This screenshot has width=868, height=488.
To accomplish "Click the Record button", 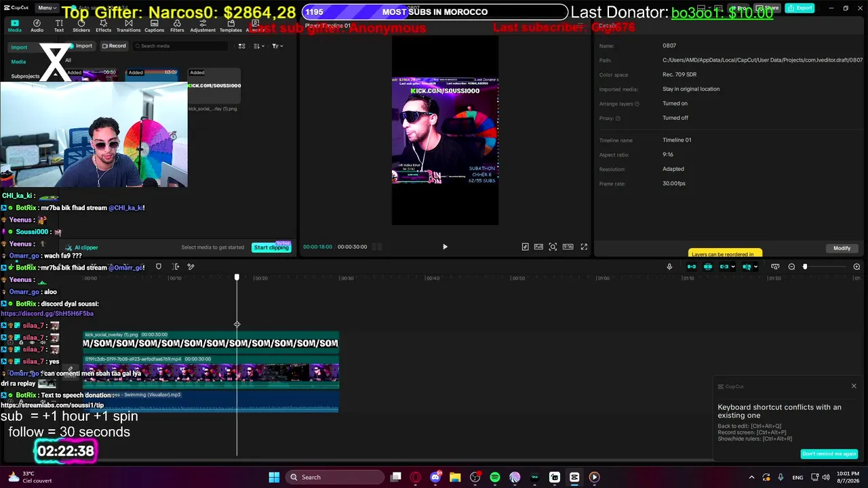I will (114, 46).
